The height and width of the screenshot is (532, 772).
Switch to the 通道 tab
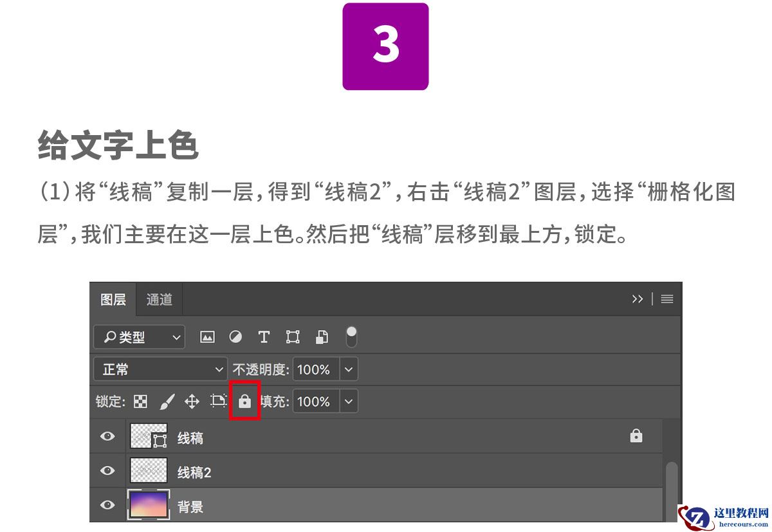[x=159, y=298]
